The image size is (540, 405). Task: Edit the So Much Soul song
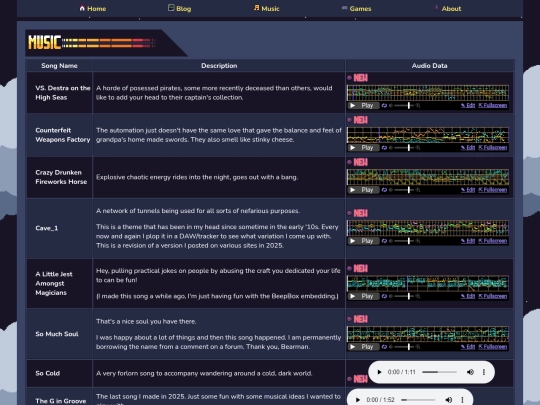pos(468,347)
